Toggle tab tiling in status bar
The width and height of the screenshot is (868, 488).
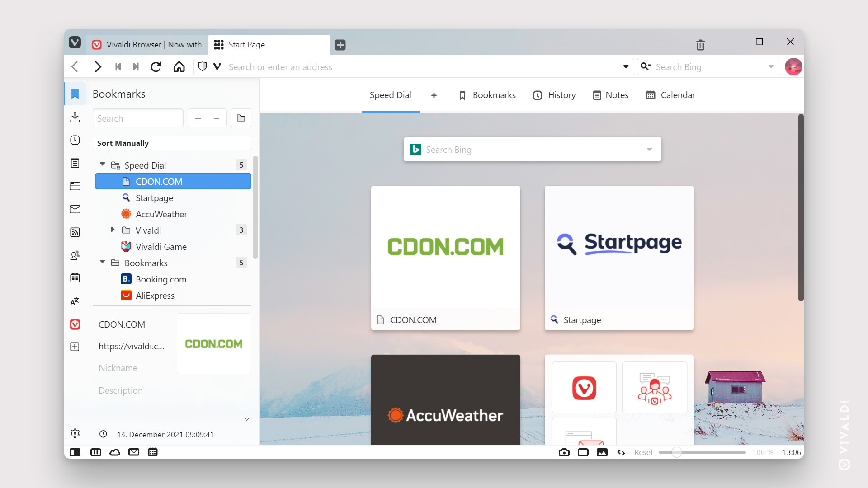96,452
